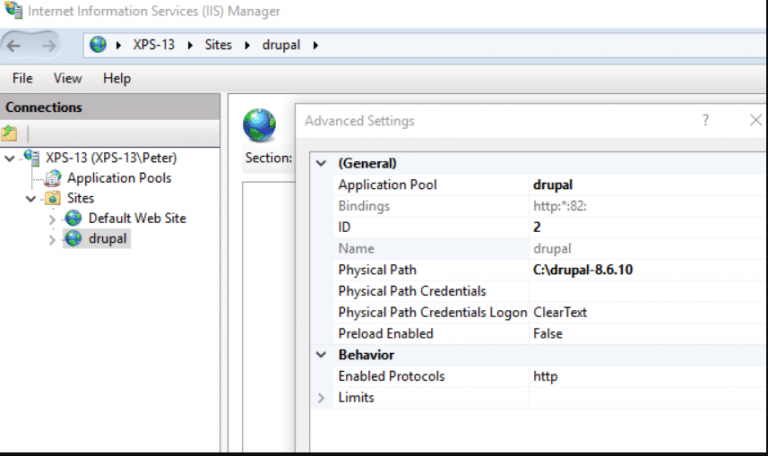Click the Application Pool value drupal
This screenshot has height=456, width=768.
tap(553, 185)
